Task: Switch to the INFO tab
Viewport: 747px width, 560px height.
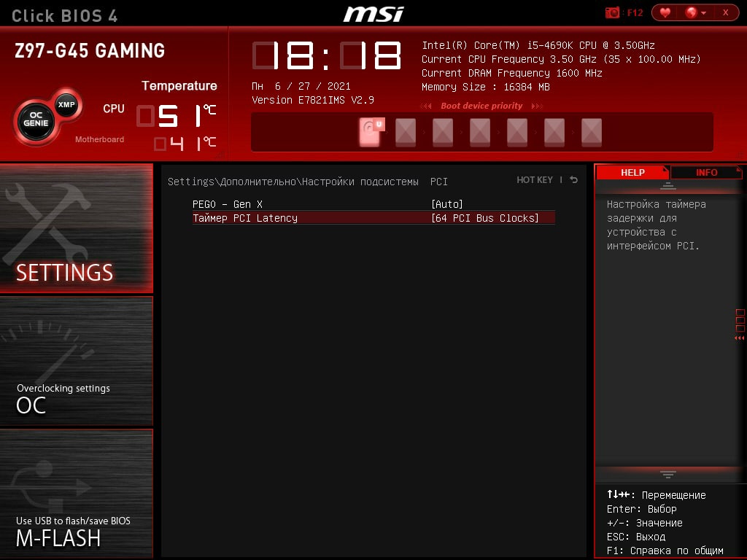Action: point(706,172)
